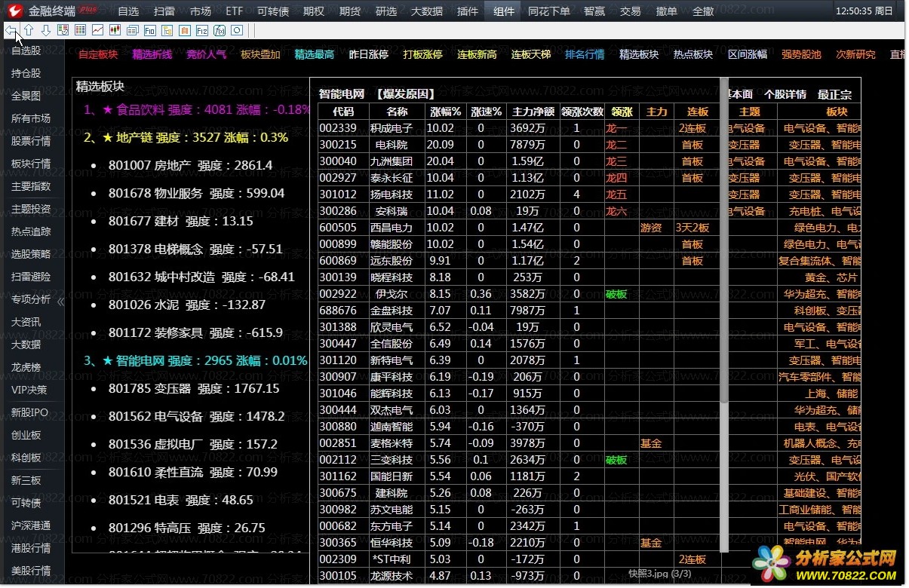Open the f(x) formula manager icon

pos(220,30)
